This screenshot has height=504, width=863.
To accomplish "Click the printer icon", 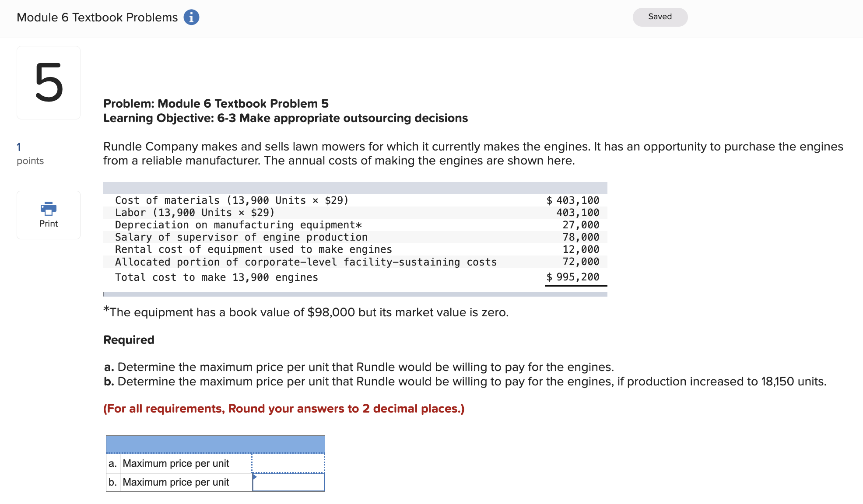I will [48, 208].
